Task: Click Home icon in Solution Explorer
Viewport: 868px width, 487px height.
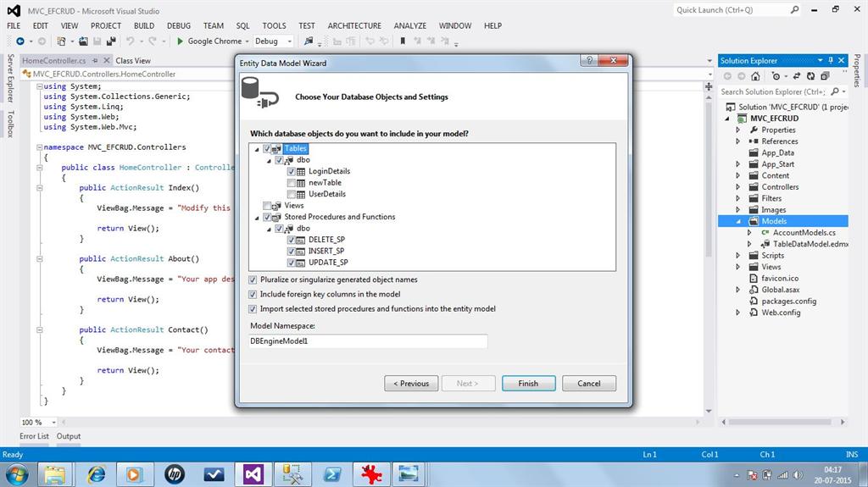Action: (755, 76)
